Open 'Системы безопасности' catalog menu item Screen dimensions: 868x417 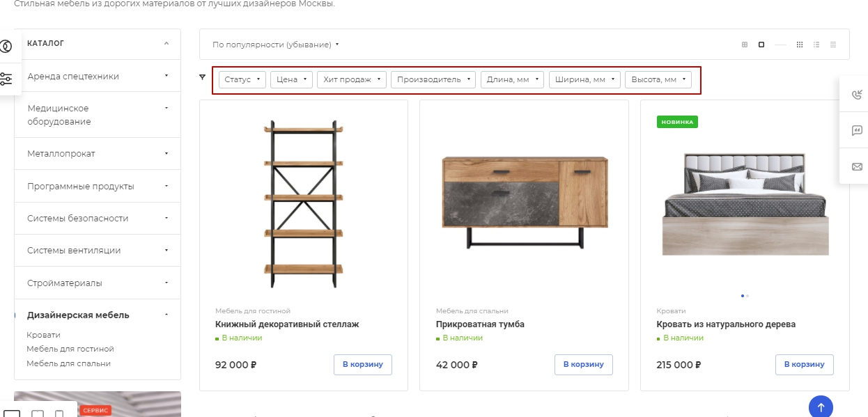click(98, 218)
